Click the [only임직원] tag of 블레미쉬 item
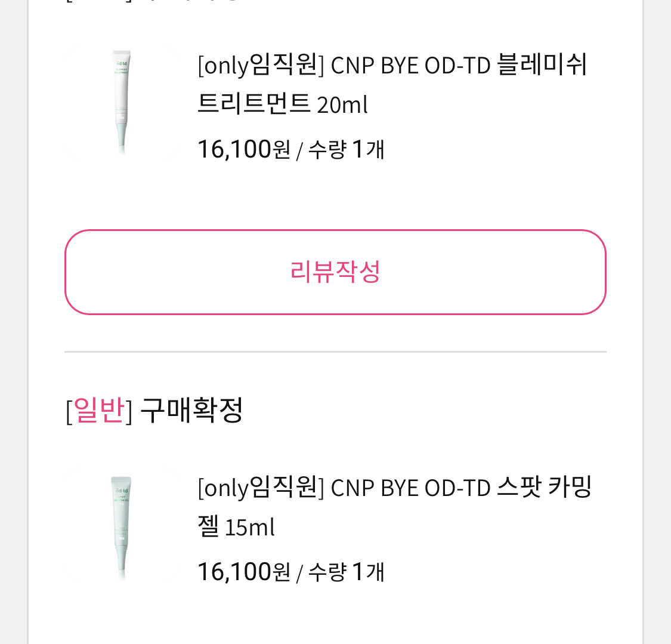The height and width of the screenshot is (644, 671). 261,65
